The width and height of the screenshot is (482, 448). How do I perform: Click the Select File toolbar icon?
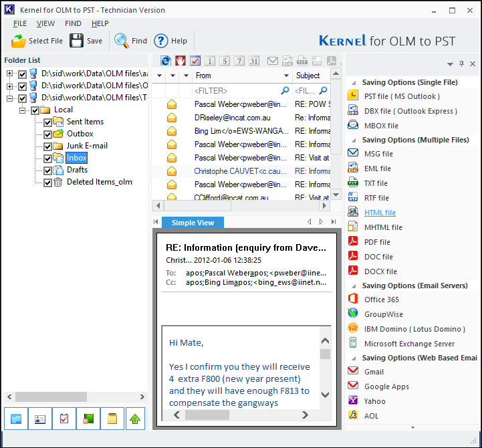(x=17, y=41)
